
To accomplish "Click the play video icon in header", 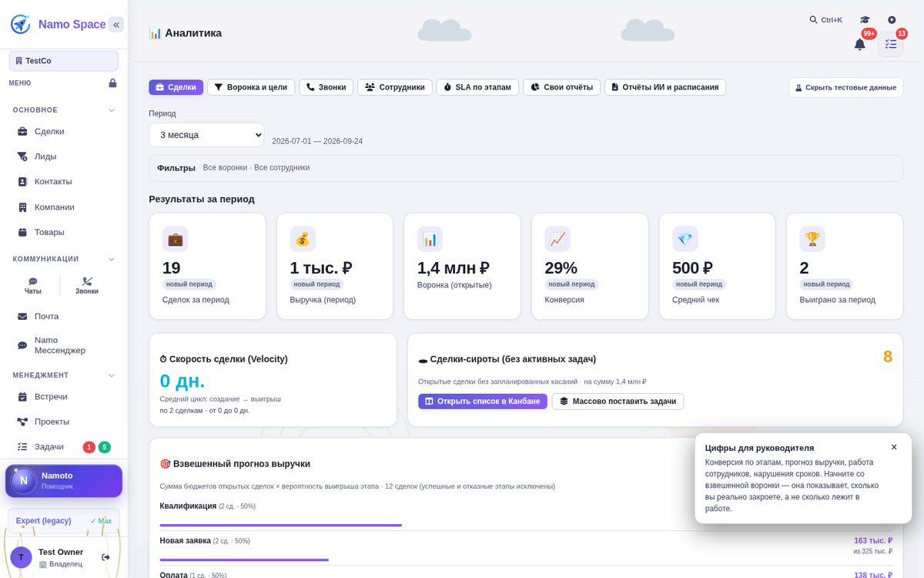I will click(892, 20).
